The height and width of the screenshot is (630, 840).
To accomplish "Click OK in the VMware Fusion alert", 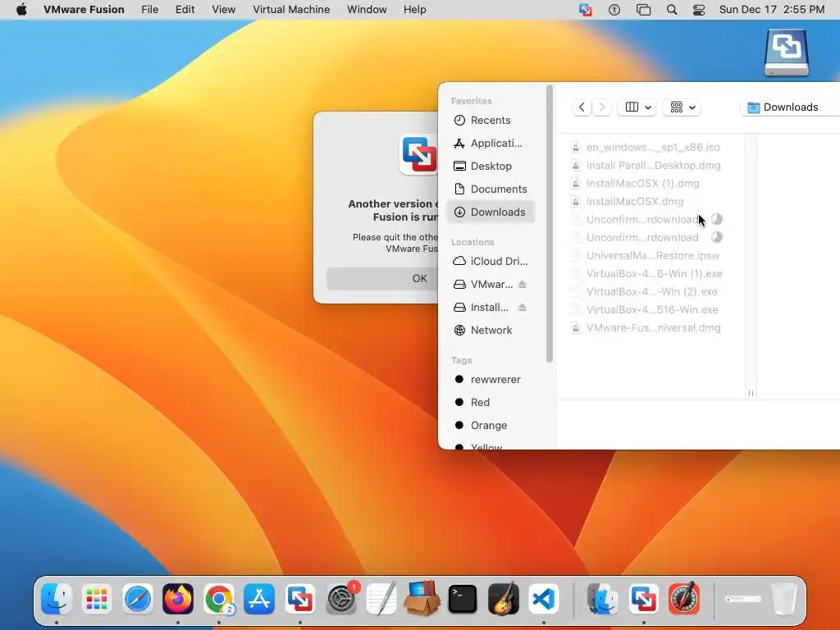I will (382, 279).
